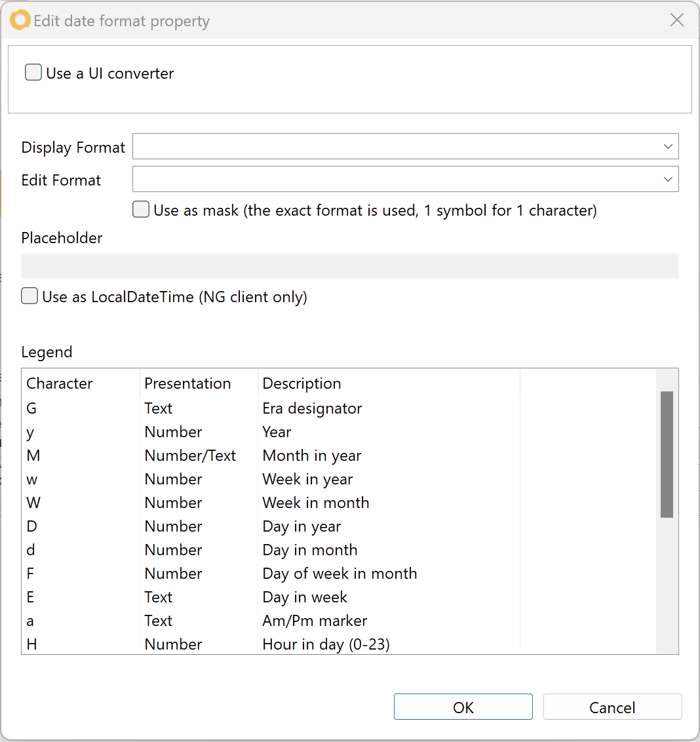Close the Edit date format dialog
This screenshot has width=700, height=742.
tap(677, 20)
